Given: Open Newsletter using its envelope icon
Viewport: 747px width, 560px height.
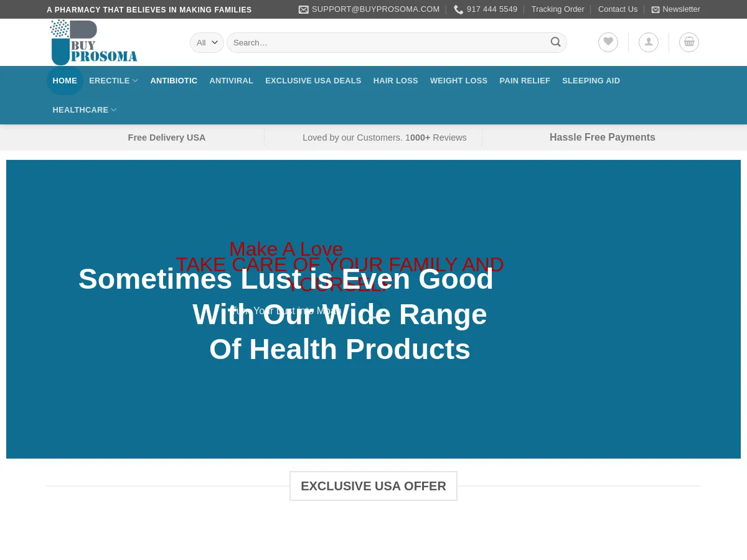Looking at the screenshot, I should [x=655, y=9].
